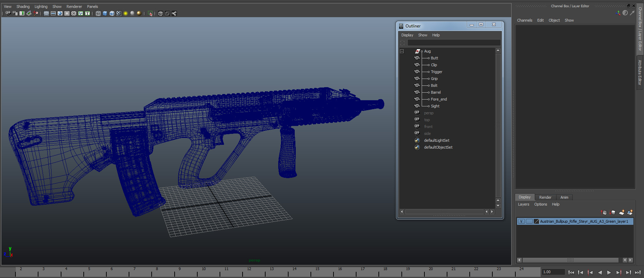Screen dimensions: 644x278
Task: Click Create Layer from Selected icon
Action: point(630,212)
